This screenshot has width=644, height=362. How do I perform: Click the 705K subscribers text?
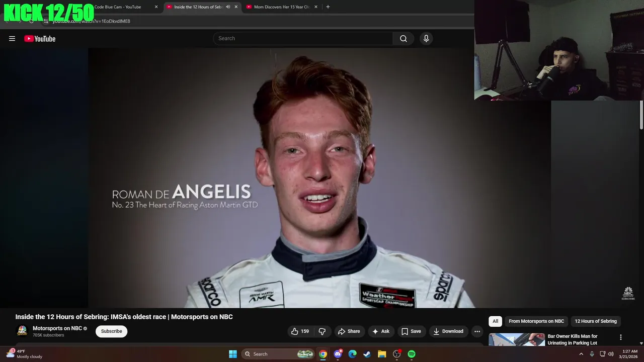pos(48,335)
